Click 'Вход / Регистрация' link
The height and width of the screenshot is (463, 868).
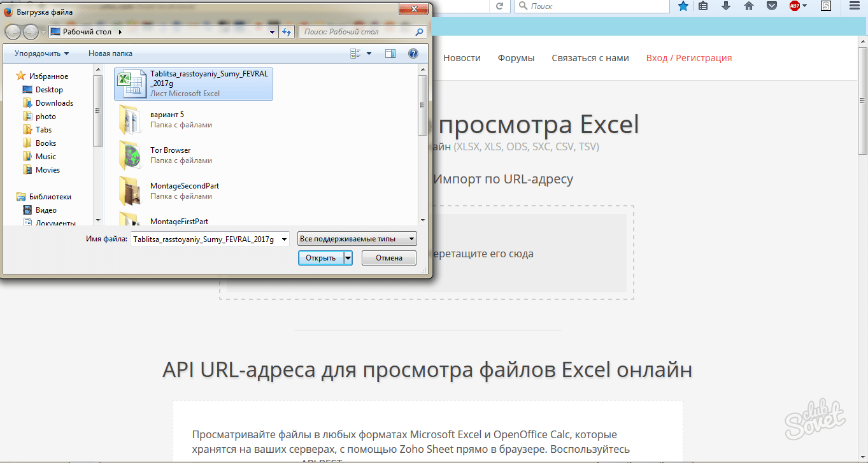point(688,58)
